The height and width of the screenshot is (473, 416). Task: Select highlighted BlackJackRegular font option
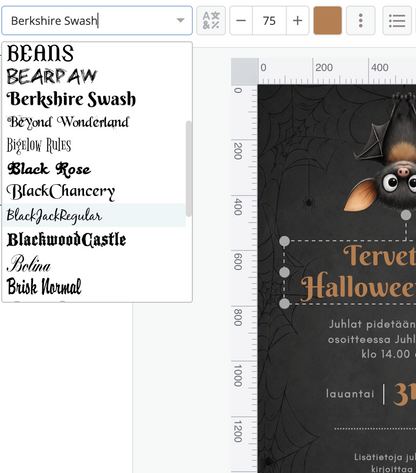(x=94, y=215)
